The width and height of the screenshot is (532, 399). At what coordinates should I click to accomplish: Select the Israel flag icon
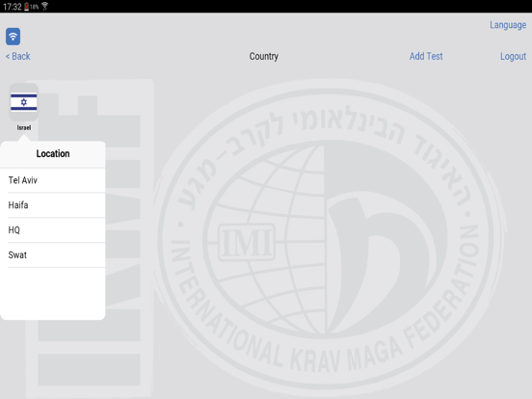[x=24, y=102]
